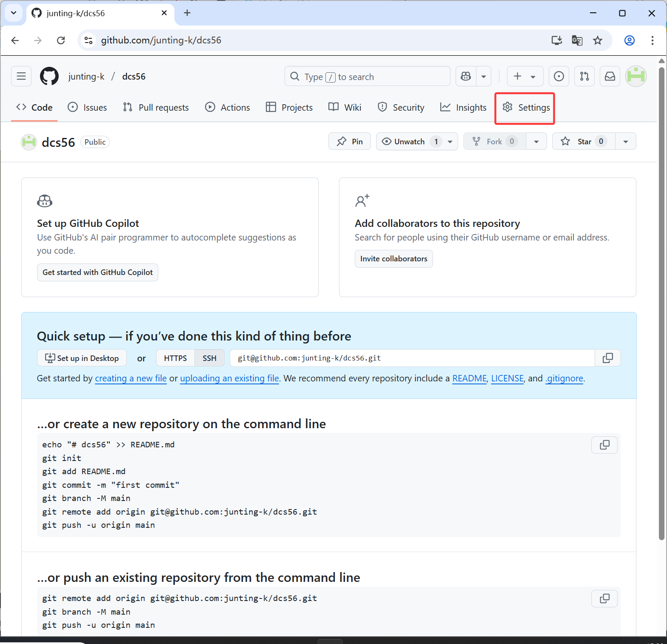The height and width of the screenshot is (644, 667).
Task: Pin the dcs56 repository
Action: click(350, 142)
